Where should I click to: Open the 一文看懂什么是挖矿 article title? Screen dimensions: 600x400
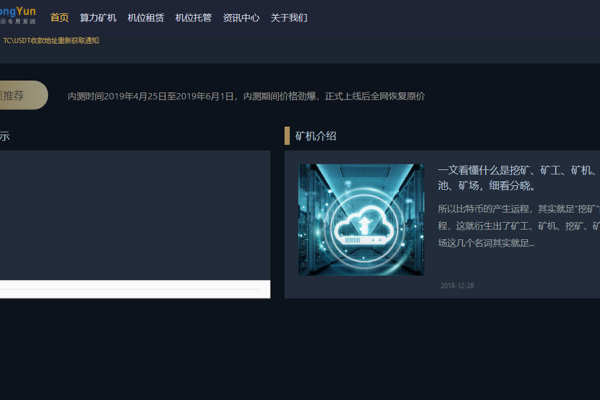[x=516, y=177]
